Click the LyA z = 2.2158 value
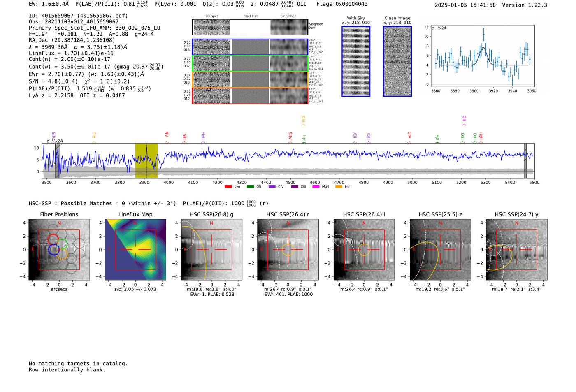The image size is (576, 392). click(51, 95)
